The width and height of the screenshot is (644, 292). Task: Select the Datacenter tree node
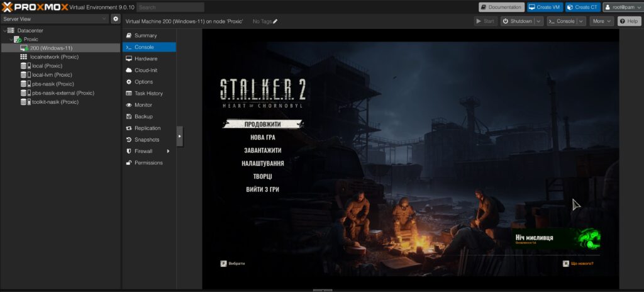click(30, 30)
